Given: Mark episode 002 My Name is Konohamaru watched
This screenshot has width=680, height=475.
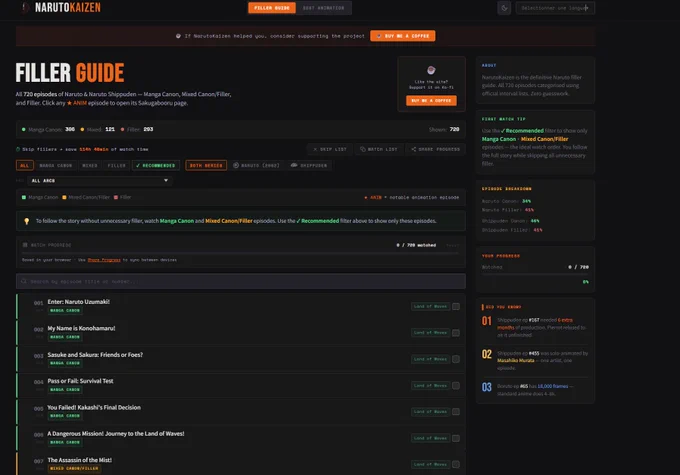Looking at the screenshot, I should [456, 333].
